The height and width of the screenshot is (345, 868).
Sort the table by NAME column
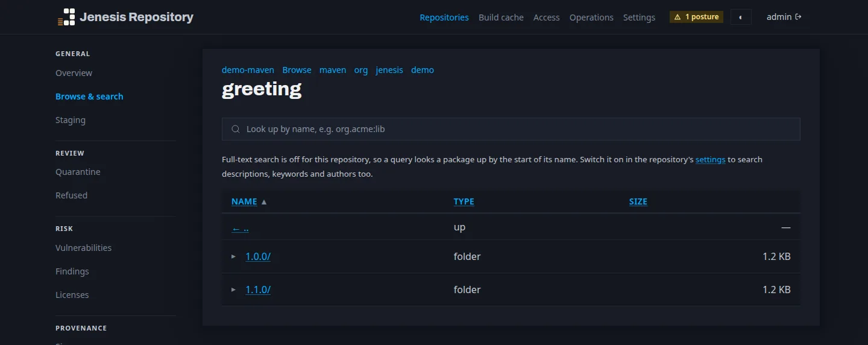pyautogui.click(x=244, y=201)
